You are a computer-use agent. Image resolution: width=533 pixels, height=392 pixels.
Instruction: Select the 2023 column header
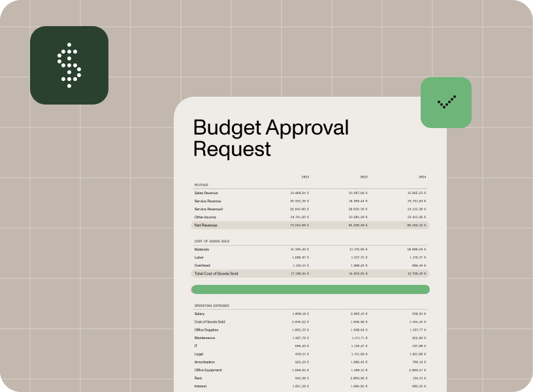click(x=363, y=176)
